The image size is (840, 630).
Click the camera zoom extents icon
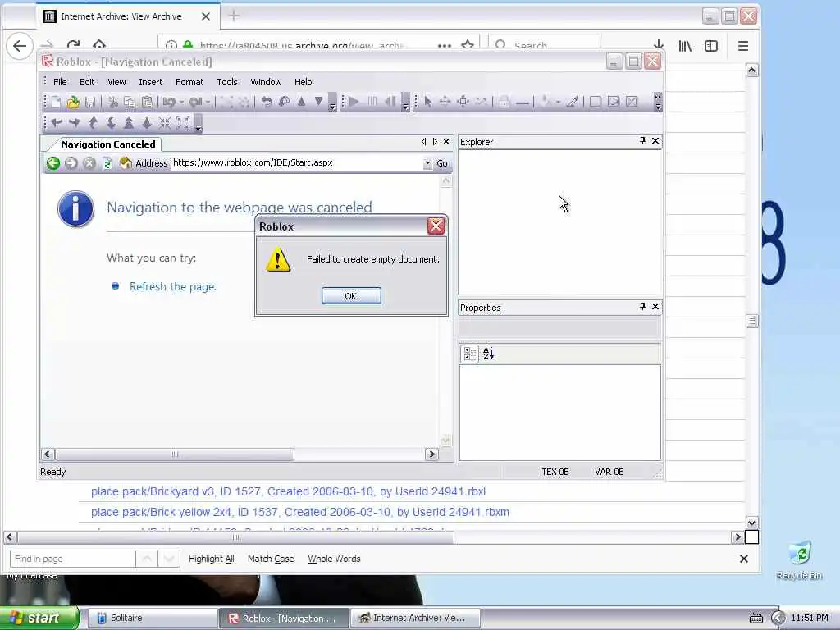pyautogui.click(x=183, y=123)
